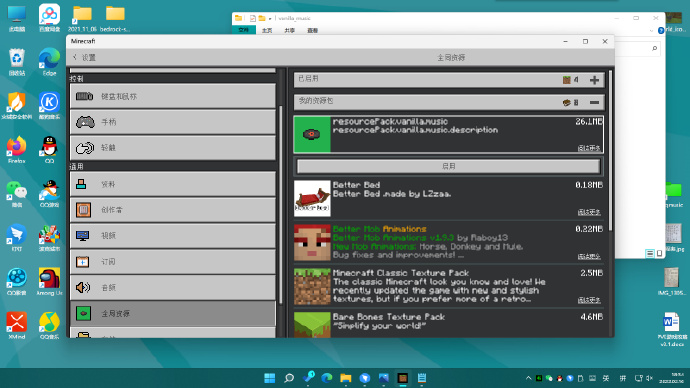The width and height of the screenshot is (690, 388).
Task: Open the Word document on desktop
Action: tap(672, 329)
